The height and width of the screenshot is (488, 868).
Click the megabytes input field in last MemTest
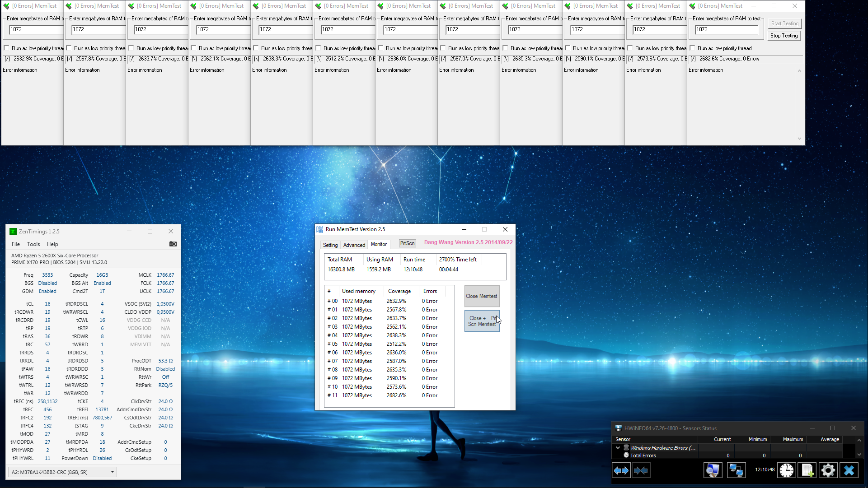726,29
